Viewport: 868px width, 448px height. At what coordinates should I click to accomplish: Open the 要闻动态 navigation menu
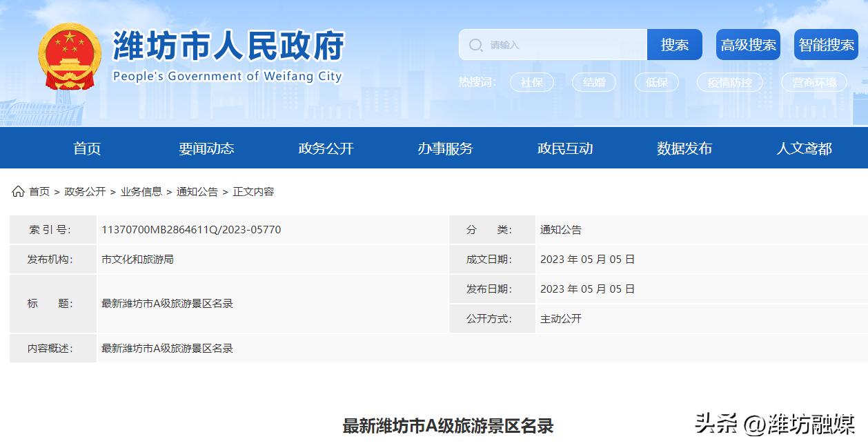coord(206,148)
